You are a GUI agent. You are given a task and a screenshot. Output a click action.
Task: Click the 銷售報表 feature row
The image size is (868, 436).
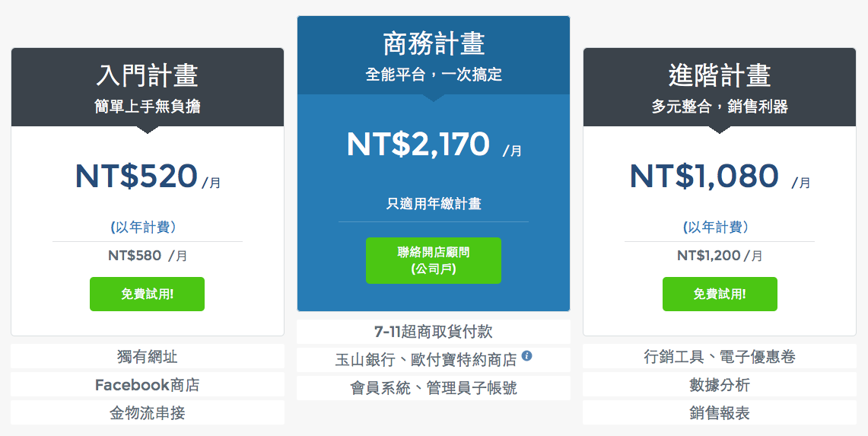(x=720, y=412)
